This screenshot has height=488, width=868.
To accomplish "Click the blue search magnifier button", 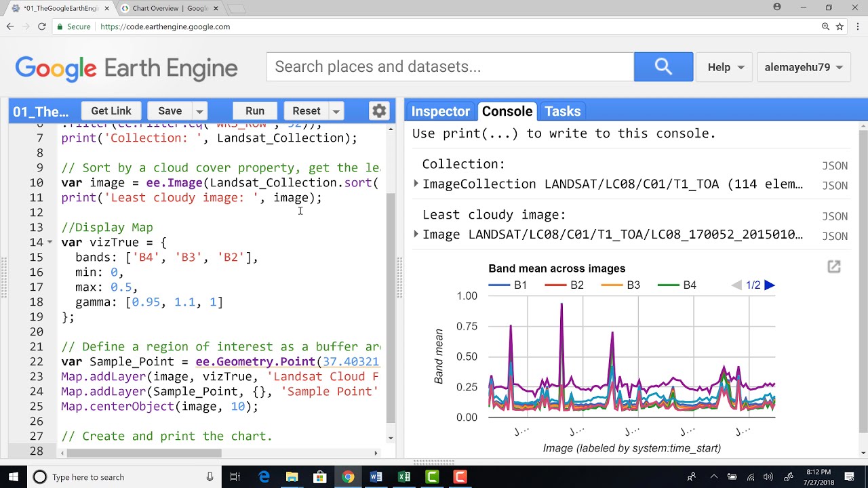I will [x=663, y=67].
